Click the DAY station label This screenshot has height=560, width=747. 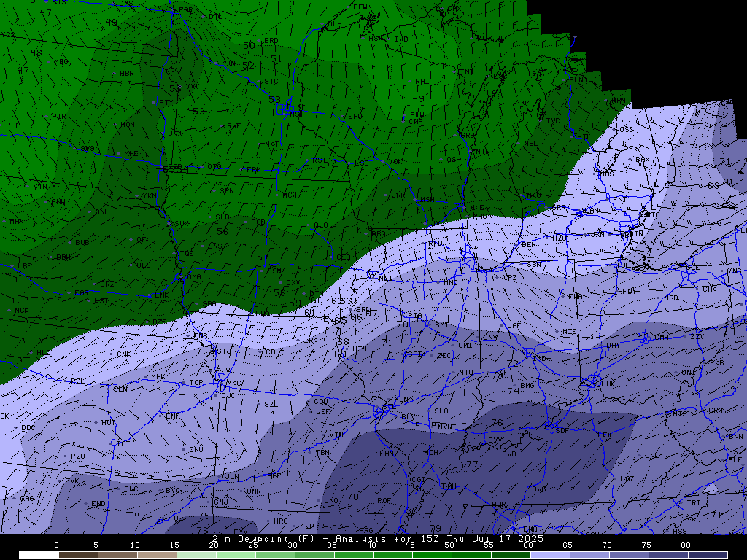pos(613,345)
